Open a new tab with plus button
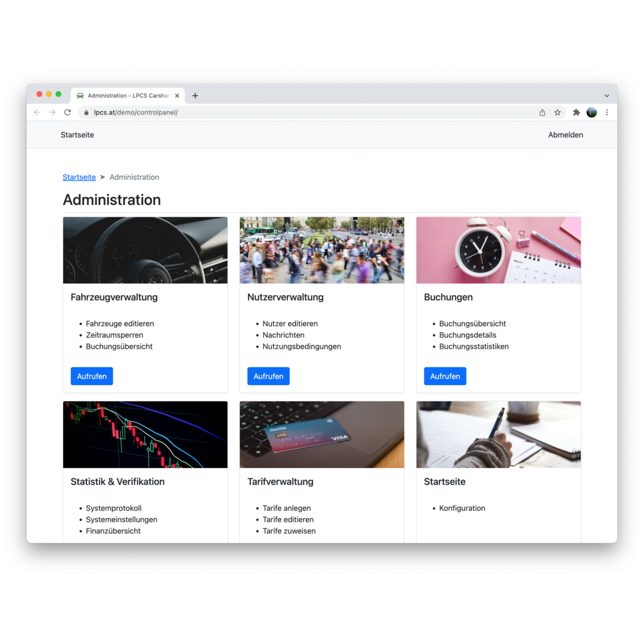The image size is (644, 644). [195, 95]
